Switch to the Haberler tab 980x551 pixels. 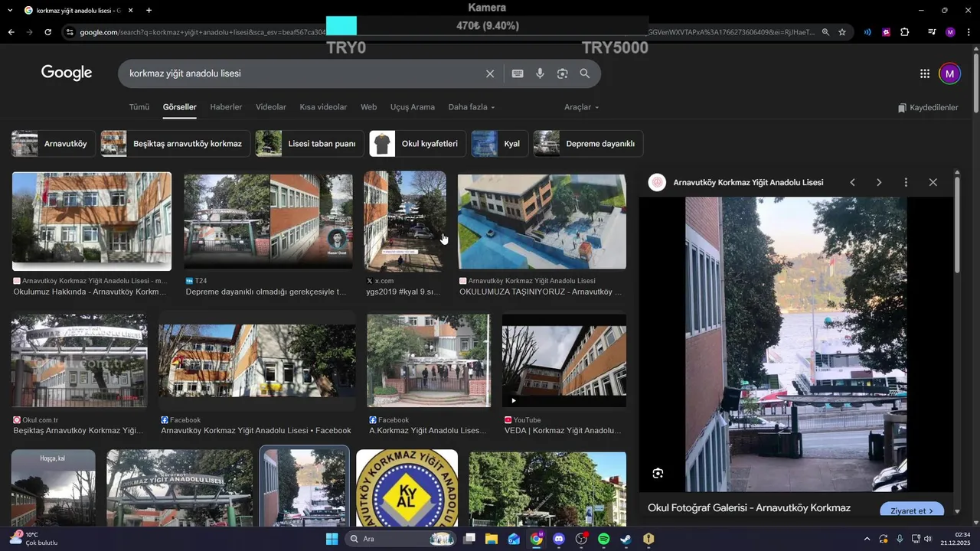[x=226, y=107]
